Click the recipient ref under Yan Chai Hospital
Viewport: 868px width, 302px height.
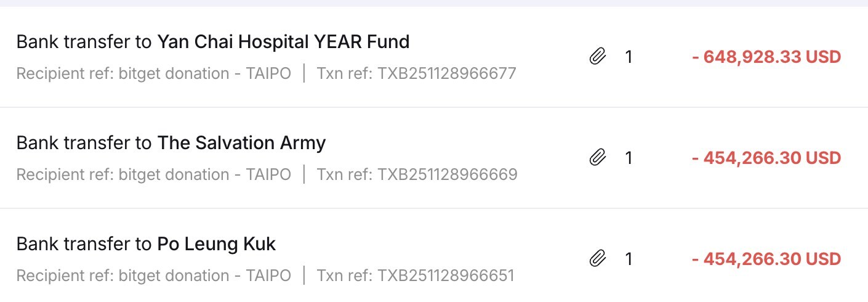pos(153,74)
